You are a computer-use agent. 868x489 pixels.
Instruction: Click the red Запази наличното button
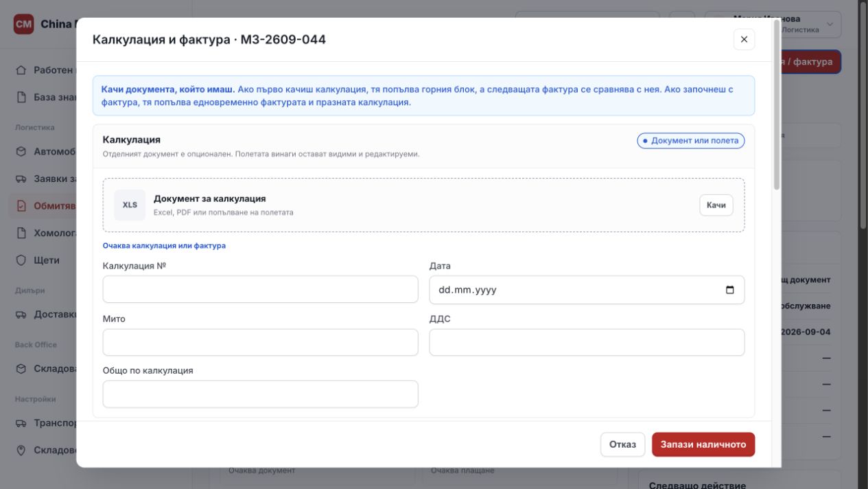point(703,444)
